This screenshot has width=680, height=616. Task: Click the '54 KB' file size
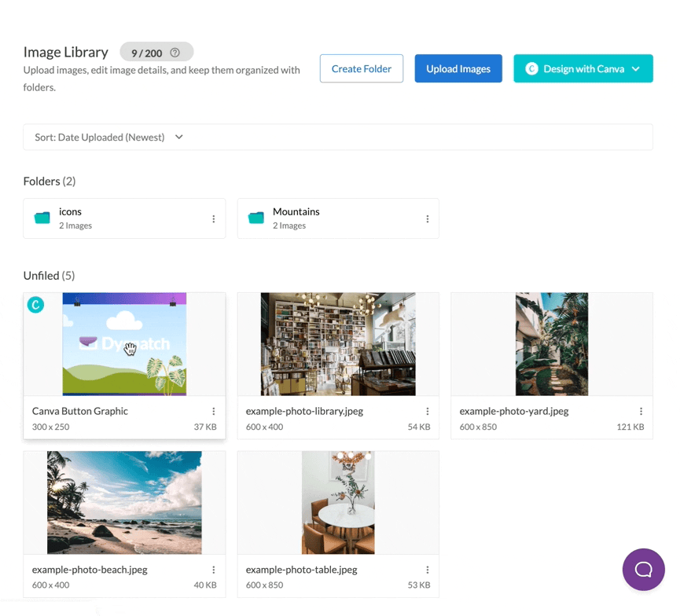click(x=419, y=427)
